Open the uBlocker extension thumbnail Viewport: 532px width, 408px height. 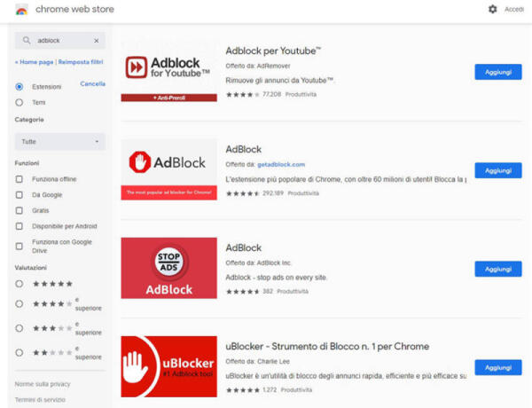click(168, 365)
